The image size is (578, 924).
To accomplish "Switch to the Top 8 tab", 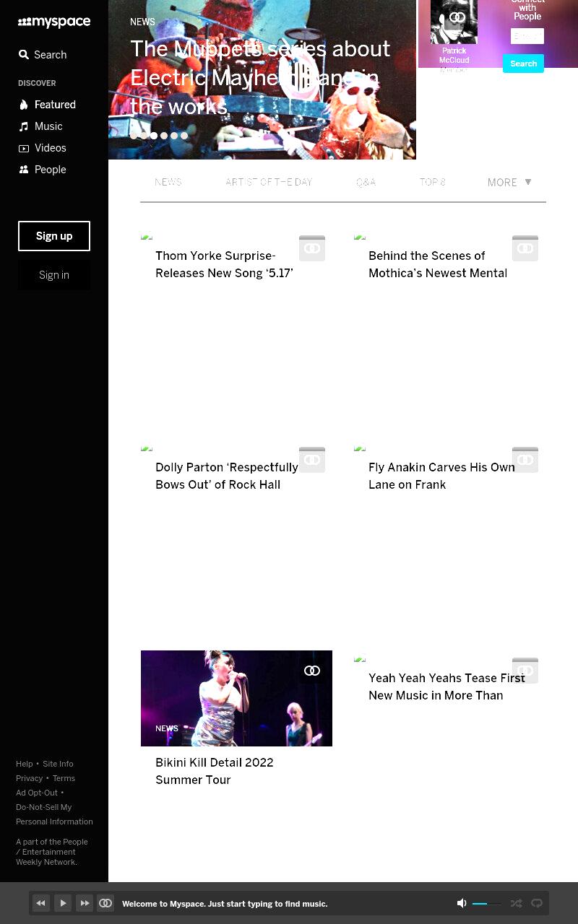I will point(433,182).
